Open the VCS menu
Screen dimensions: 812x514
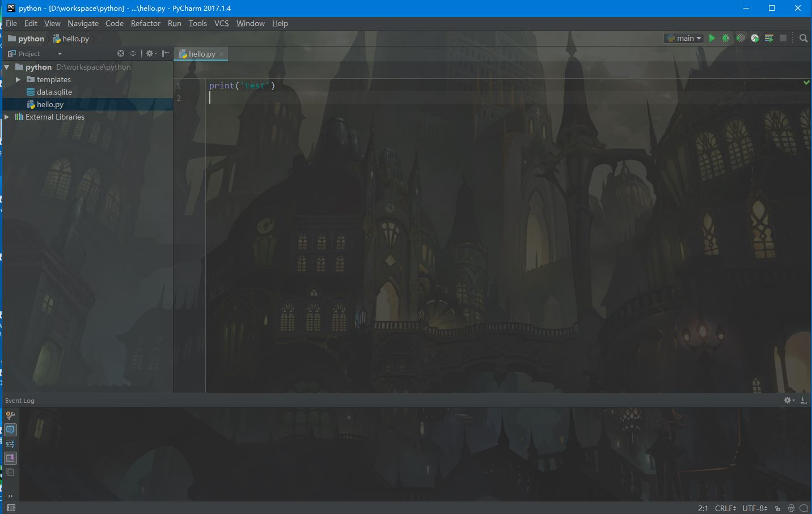click(x=222, y=23)
